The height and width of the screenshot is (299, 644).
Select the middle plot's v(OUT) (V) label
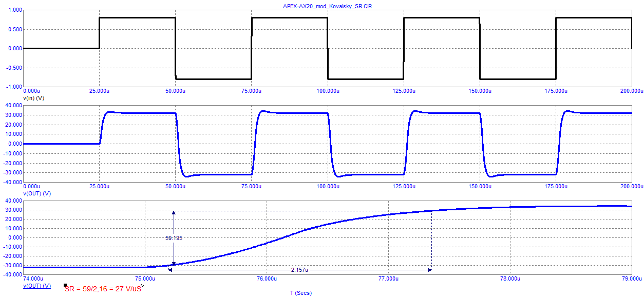[37, 193]
